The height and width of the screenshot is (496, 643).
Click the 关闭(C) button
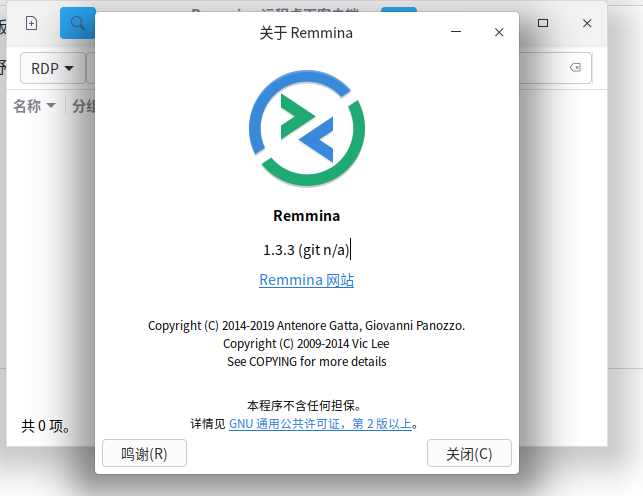click(469, 453)
